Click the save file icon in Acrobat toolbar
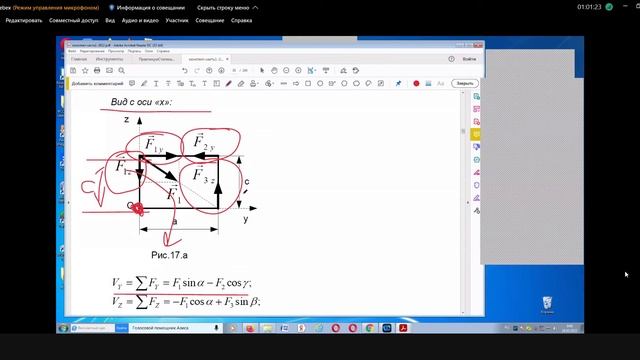Viewport: 640px width, 360px height. [x=73, y=71]
